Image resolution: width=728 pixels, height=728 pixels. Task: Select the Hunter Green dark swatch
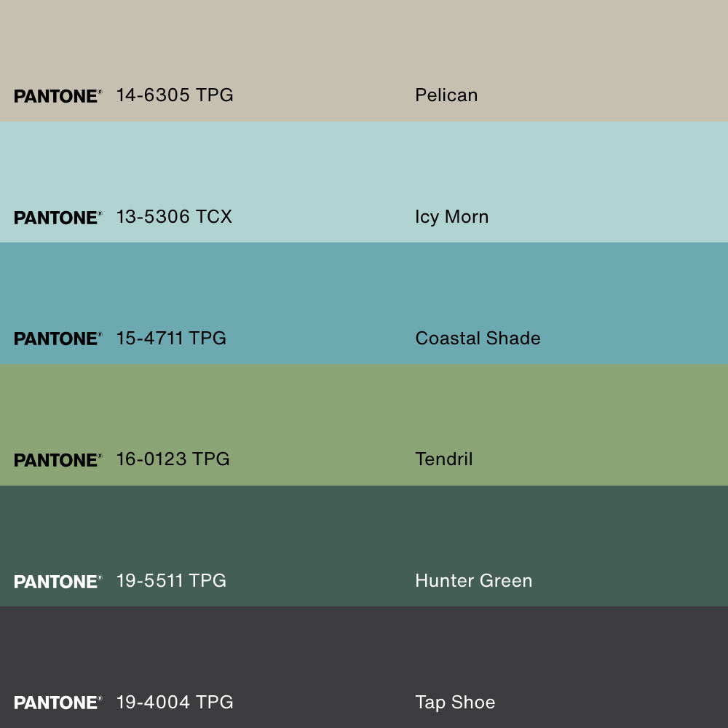point(364,528)
